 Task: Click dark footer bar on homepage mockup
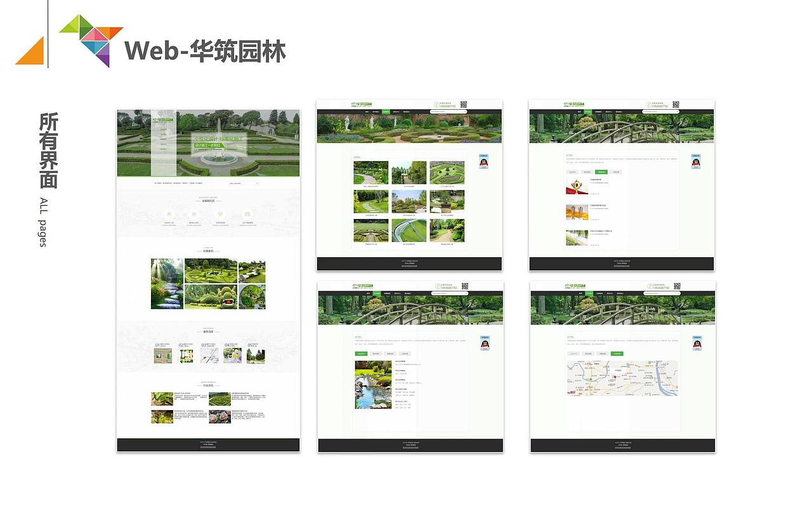(x=208, y=445)
